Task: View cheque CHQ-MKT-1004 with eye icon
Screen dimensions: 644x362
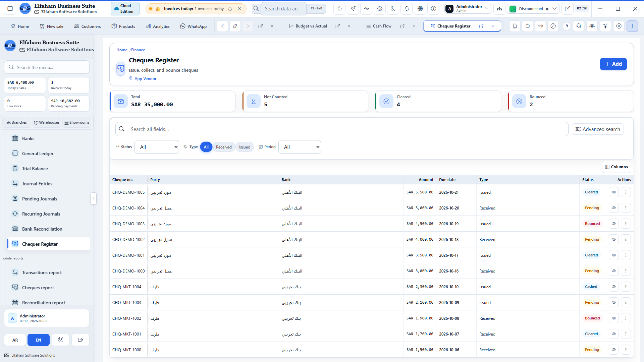Action: [x=614, y=287]
